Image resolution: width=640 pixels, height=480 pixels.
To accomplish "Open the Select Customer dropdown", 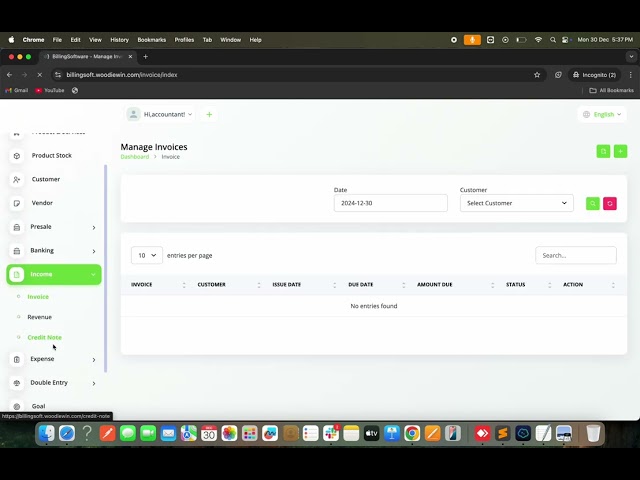I will 516,203.
